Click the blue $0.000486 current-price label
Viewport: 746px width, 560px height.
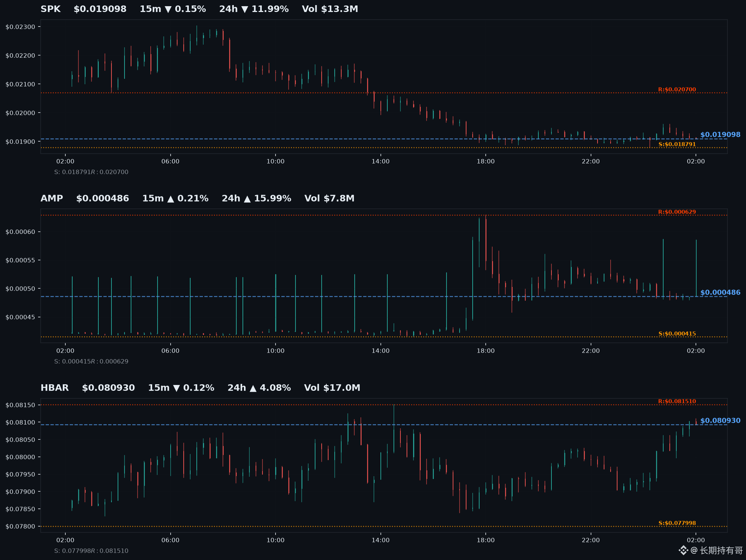(x=720, y=292)
